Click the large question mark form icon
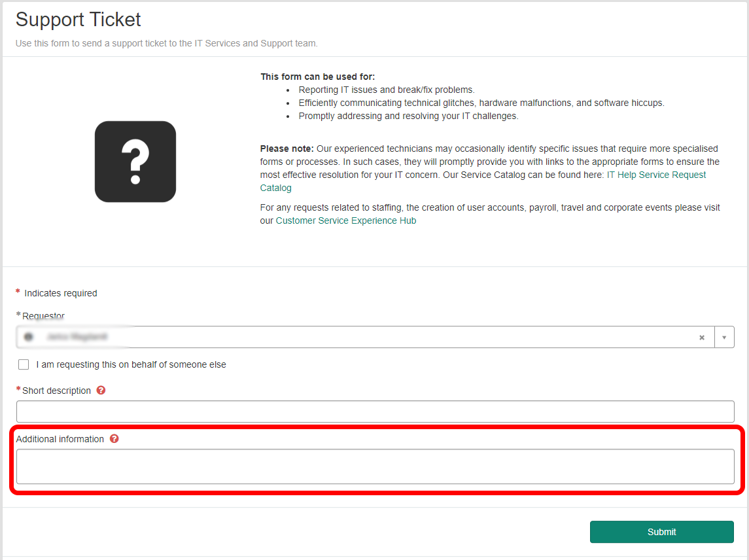This screenshot has height=560, width=749. [x=135, y=162]
